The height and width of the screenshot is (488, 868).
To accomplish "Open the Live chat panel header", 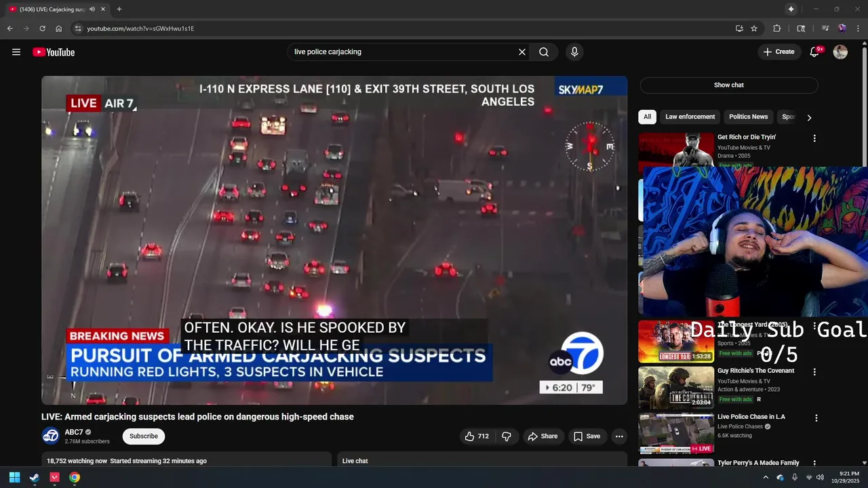I will point(482,460).
